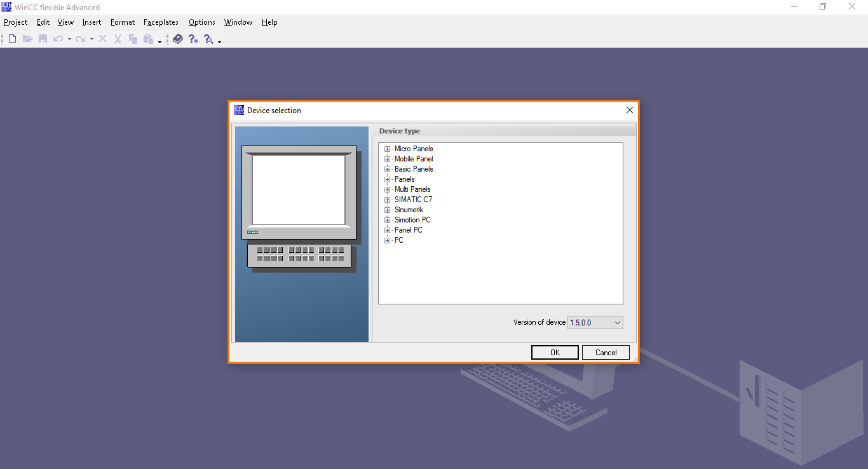Open the toolbar options arrow after Paste
The image size is (868, 469).
[159, 42]
